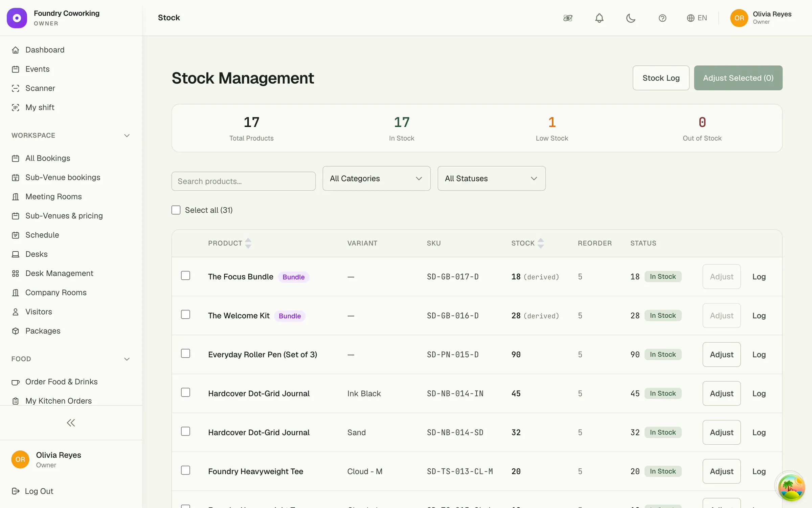Click Adjust Selected (0) button
The image size is (812, 508).
[738, 78]
